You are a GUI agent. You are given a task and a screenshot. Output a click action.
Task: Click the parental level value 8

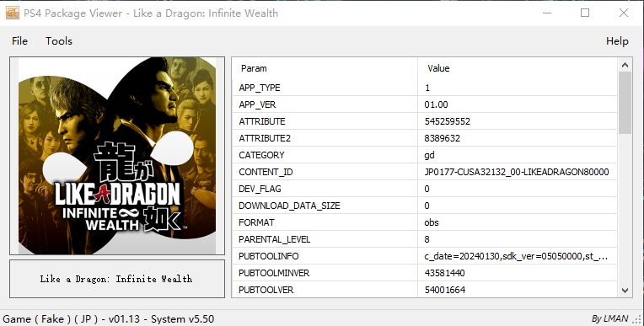click(427, 239)
